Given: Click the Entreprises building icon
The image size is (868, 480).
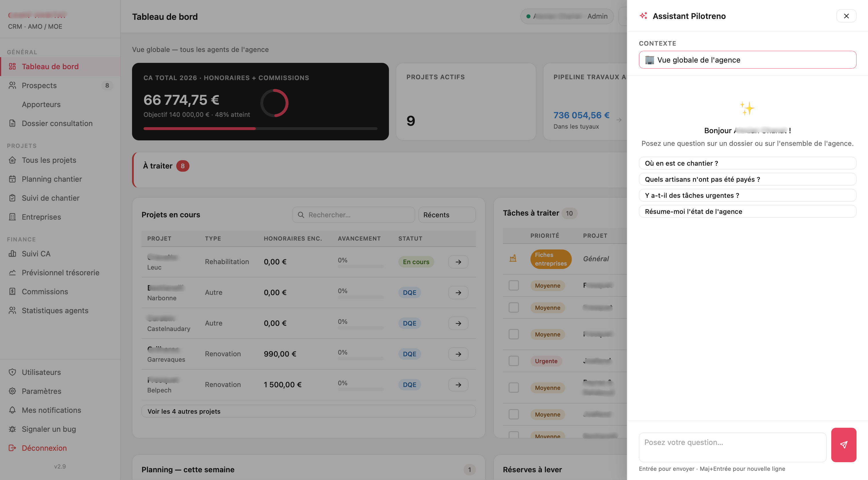Looking at the screenshot, I should 12,217.
